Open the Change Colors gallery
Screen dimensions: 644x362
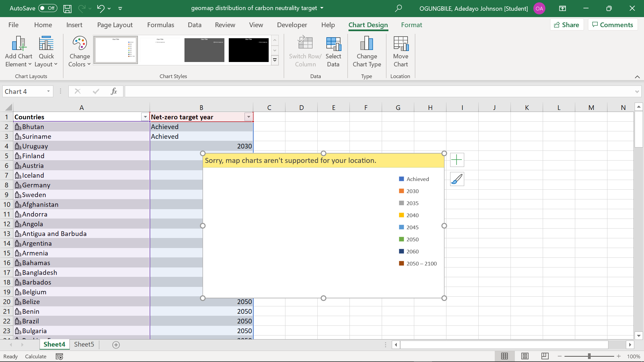pyautogui.click(x=79, y=51)
